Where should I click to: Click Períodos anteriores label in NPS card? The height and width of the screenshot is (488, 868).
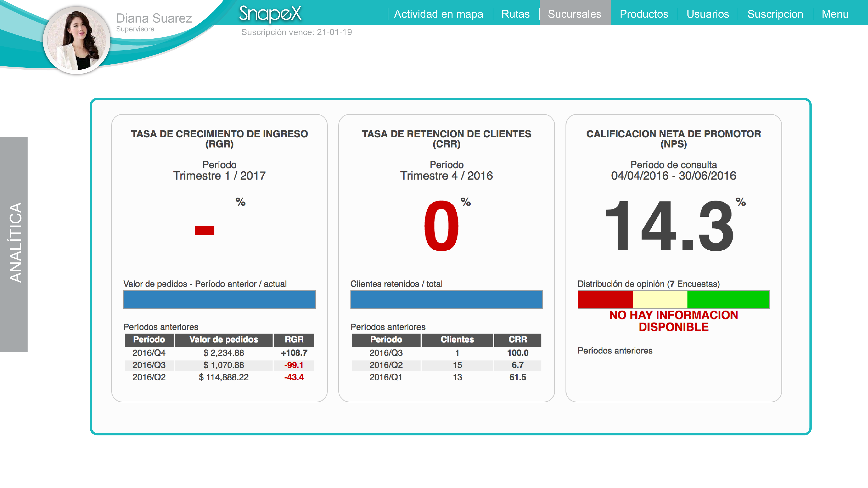click(x=615, y=350)
